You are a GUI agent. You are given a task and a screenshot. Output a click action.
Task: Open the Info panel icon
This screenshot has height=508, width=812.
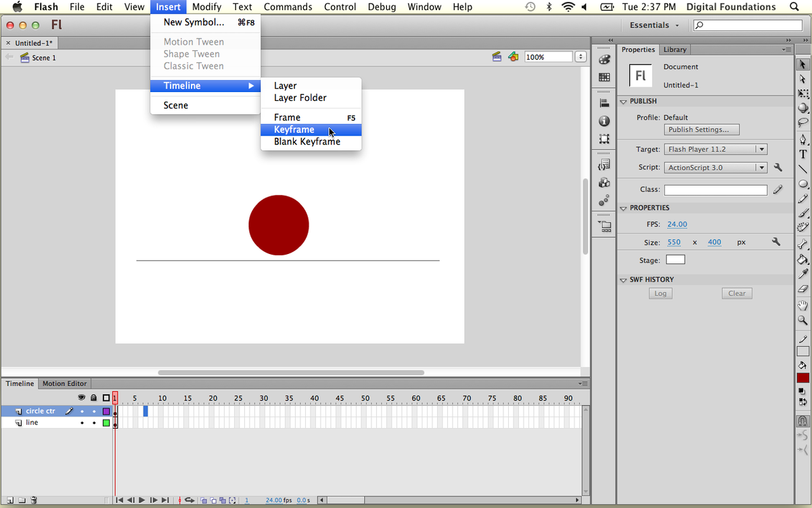(x=604, y=121)
